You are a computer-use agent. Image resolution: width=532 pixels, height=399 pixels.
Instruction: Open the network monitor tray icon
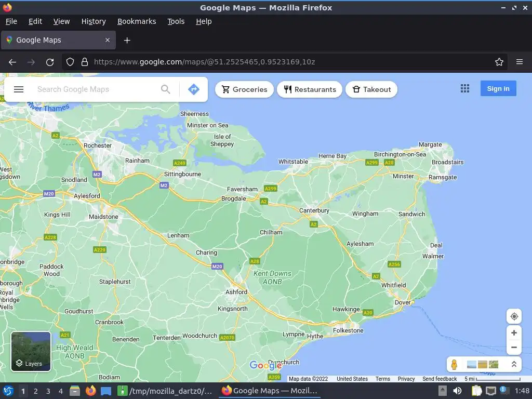pos(490,391)
